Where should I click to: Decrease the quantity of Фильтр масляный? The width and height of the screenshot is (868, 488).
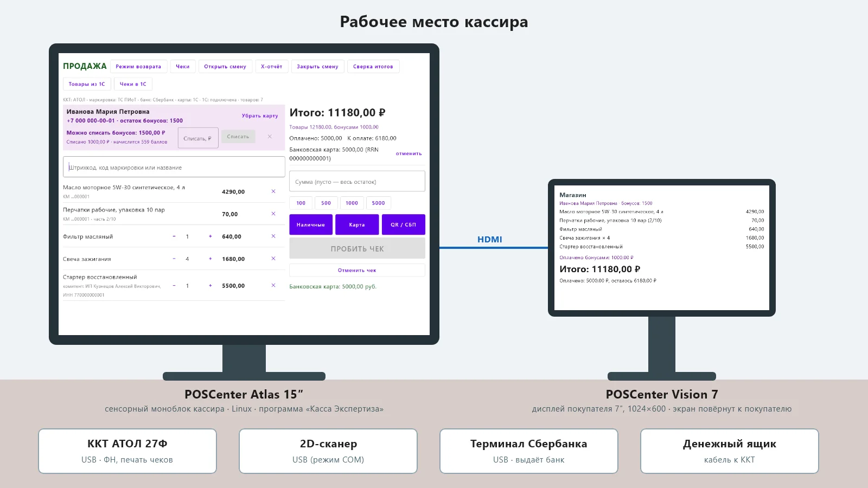pyautogui.click(x=174, y=236)
